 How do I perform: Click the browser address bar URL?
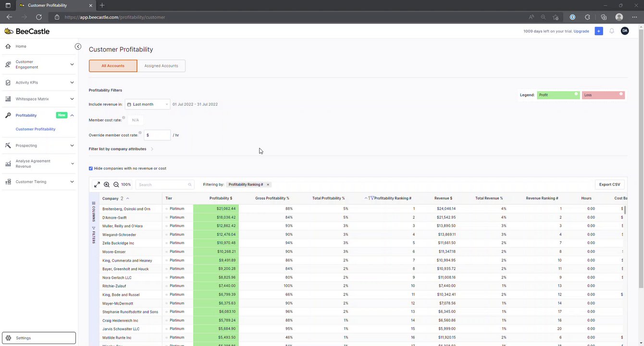115,17
